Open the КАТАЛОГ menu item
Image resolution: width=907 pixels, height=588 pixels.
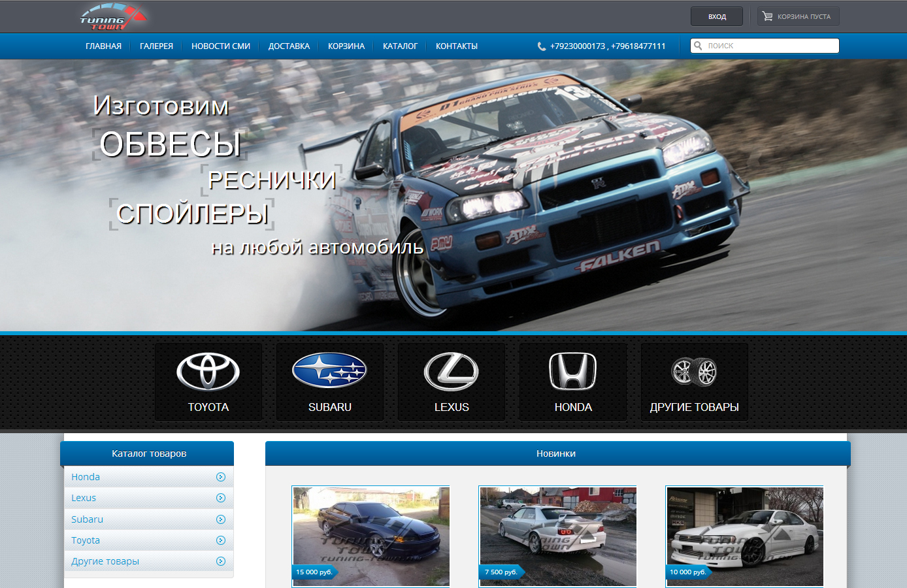click(400, 46)
